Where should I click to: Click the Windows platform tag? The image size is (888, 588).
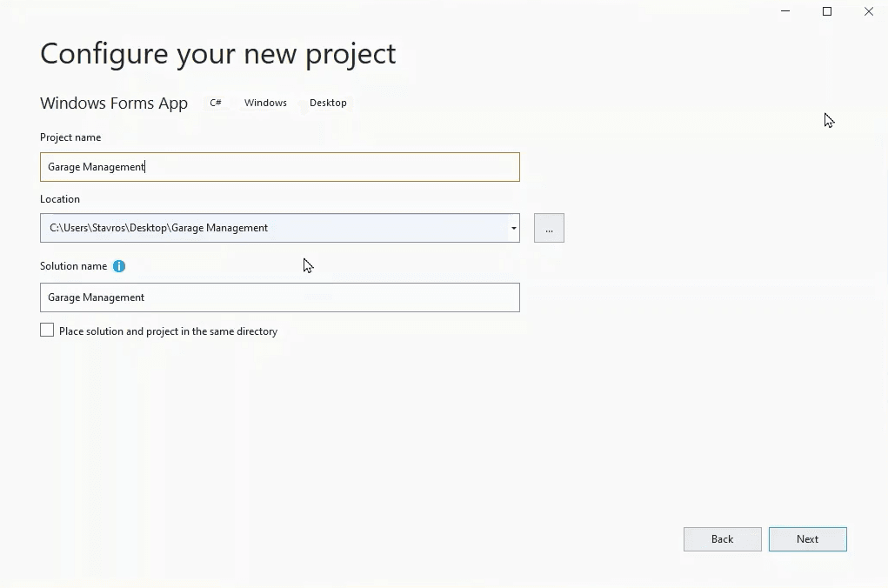coord(265,103)
